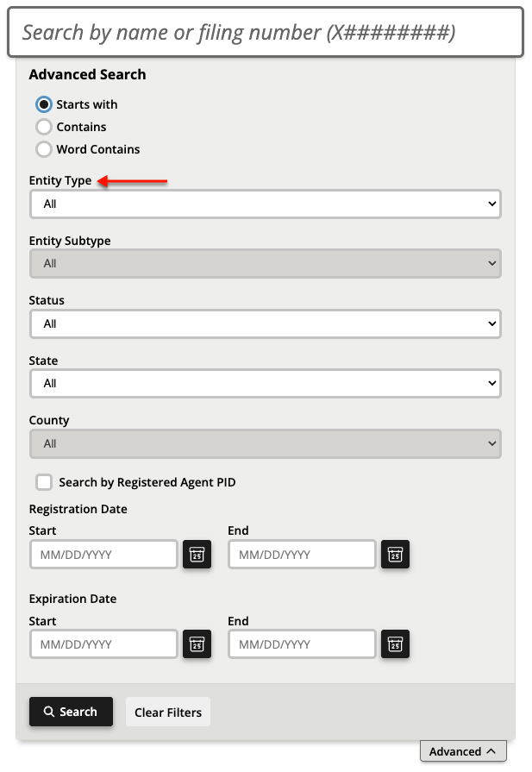Select the Contains radio option
The height and width of the screenshot is (772, 532).
(44, 127)
